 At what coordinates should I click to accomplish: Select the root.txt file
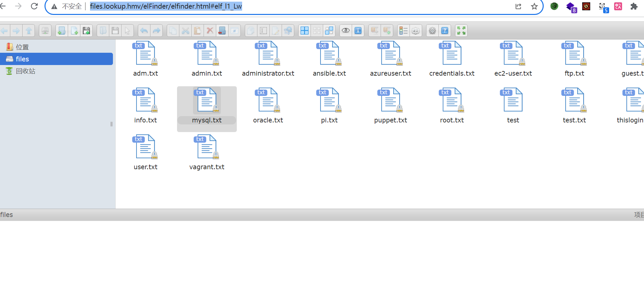pos(452,106)
